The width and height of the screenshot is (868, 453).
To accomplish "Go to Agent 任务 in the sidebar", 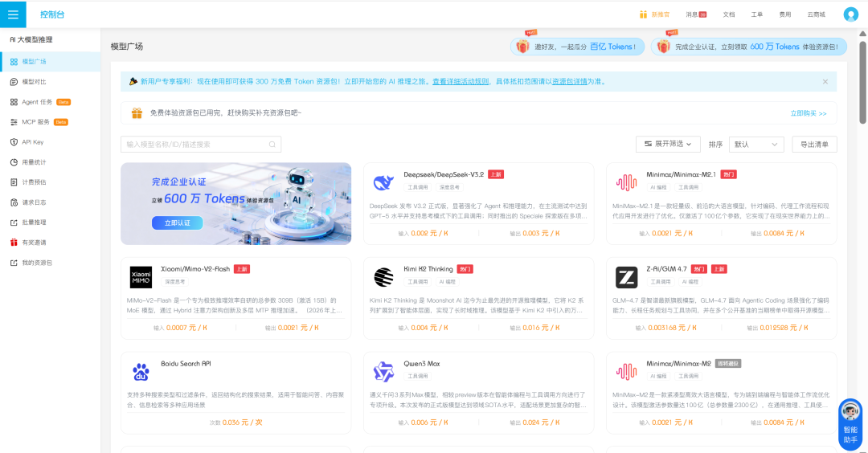I will coord(50,102).
